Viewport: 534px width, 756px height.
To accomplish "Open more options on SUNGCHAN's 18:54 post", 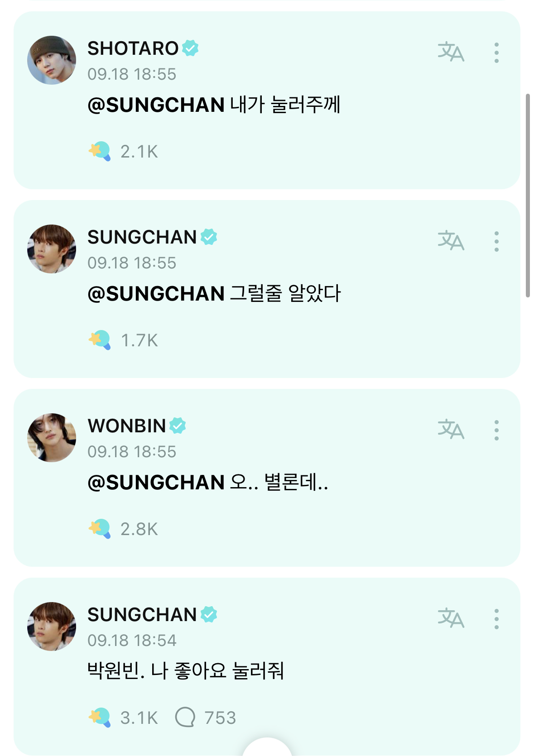I will (x=496, y=619).
